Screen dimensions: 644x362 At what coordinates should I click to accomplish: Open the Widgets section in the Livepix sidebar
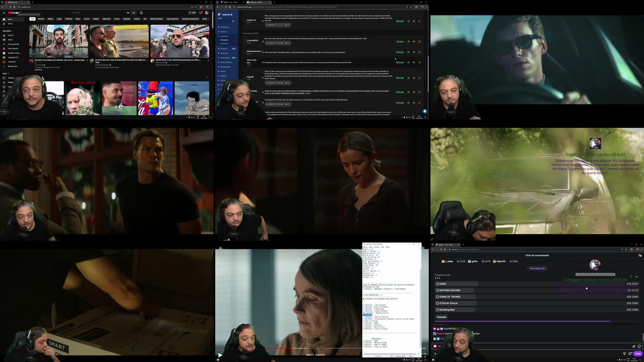pos(224,76)
